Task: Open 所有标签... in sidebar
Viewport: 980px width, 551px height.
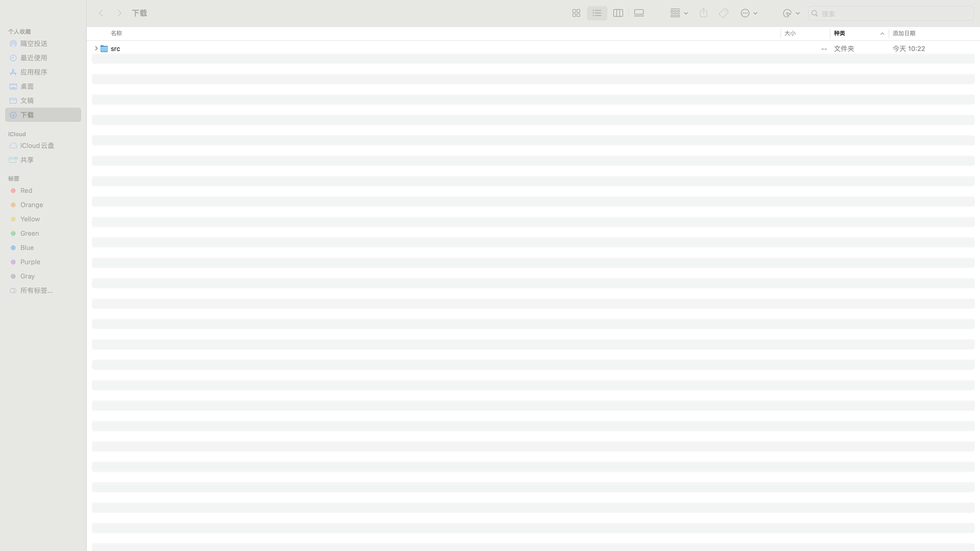Action: pyautogui.click(x=43, y=291)
